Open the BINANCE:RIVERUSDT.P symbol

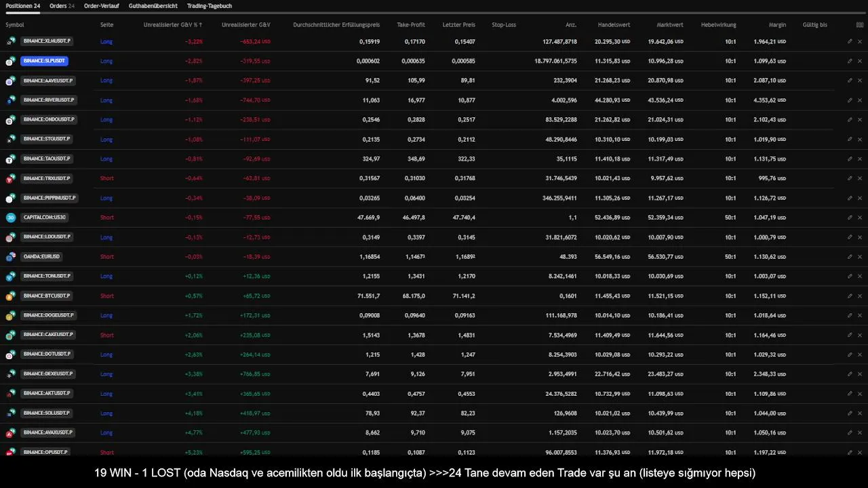point(49,100)
